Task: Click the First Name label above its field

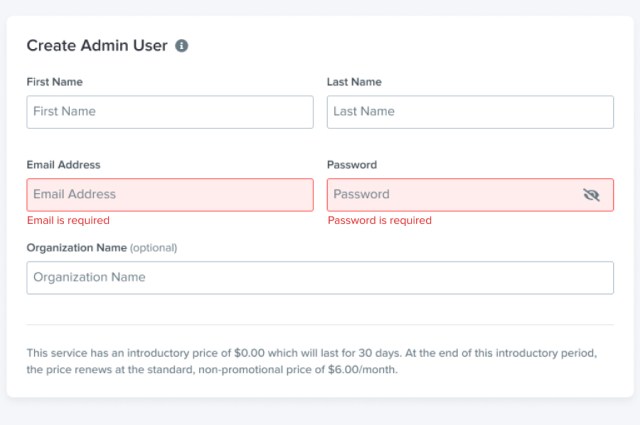Action: [55, 82]
